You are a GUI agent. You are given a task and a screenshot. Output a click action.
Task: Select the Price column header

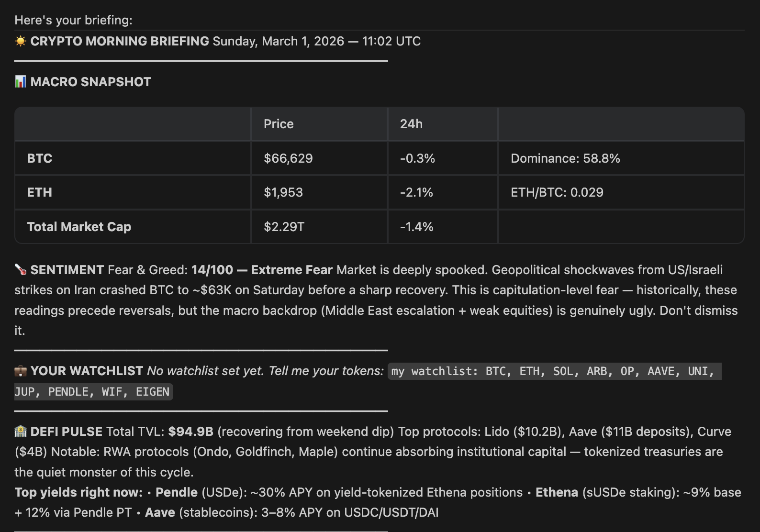tap(279, 124)
